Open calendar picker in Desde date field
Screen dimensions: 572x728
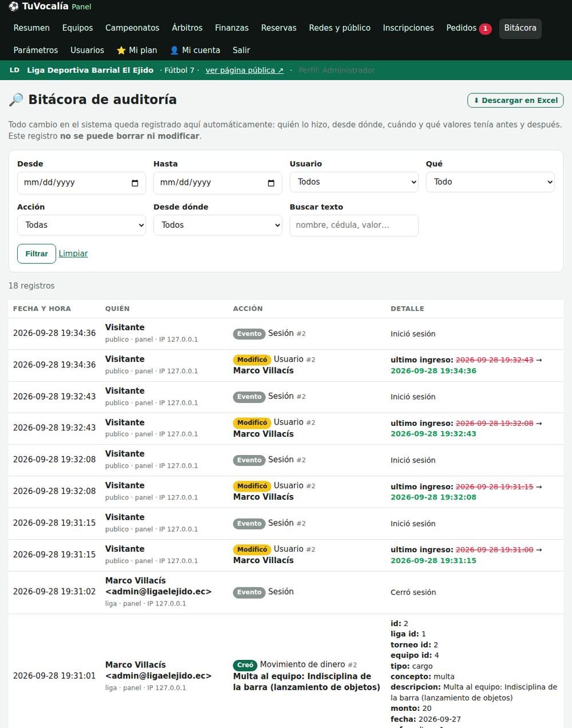click(135, 183)
